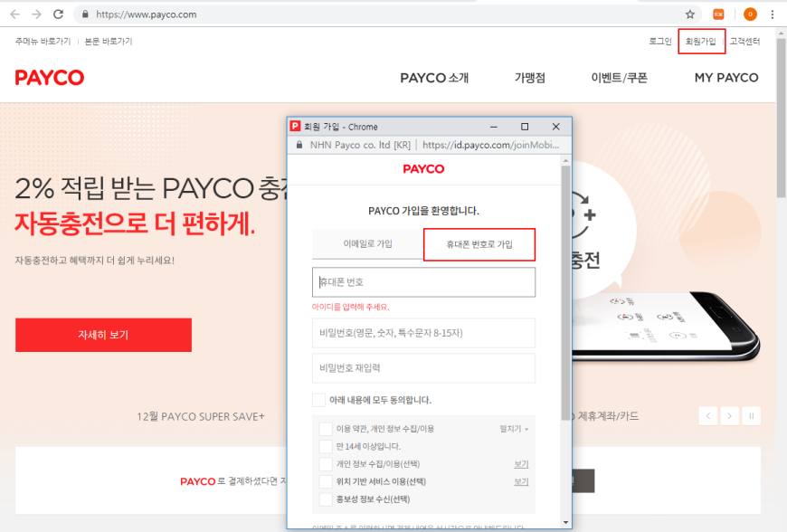
Task: Select the 휴대폰 번호로 가입 tab
Action: (x=479, y=244)
